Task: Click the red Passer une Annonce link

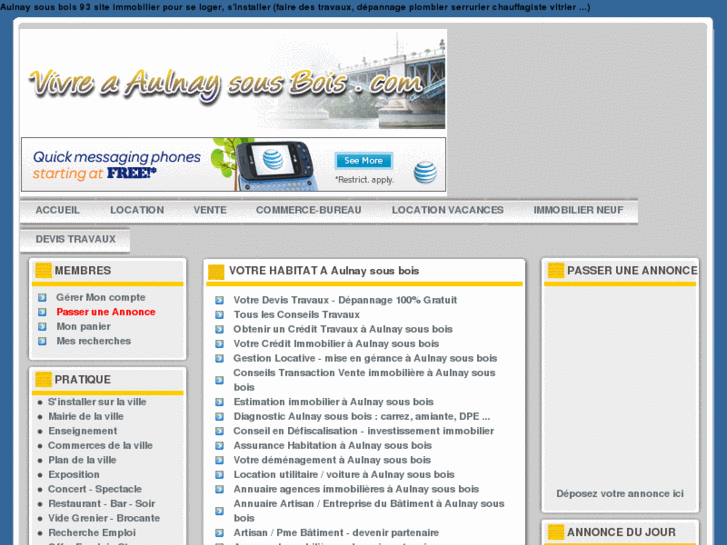Action: click(106, 312)
